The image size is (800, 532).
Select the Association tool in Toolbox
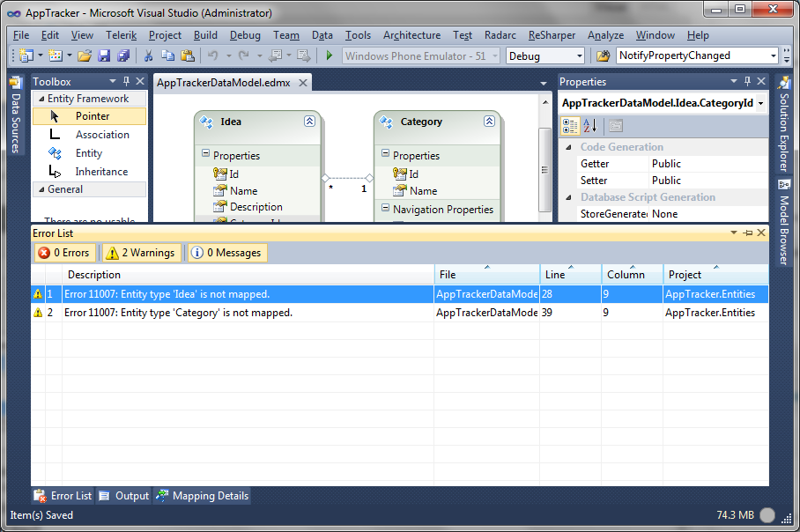tap(89, 135)
